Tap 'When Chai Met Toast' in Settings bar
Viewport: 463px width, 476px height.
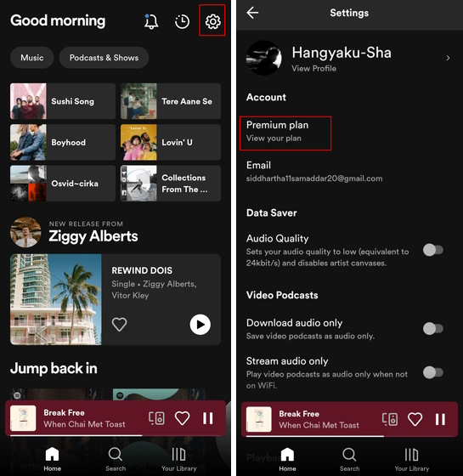[319, 425]
